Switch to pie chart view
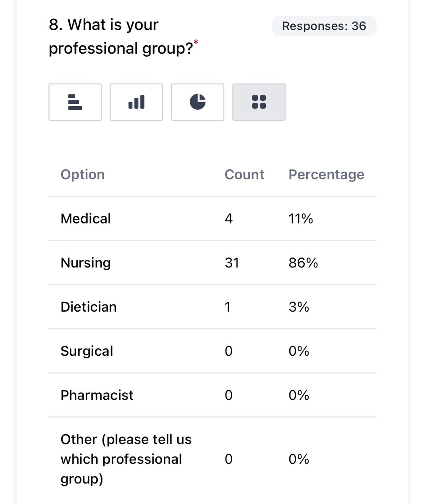This screenshot has height=504, width=425. 197,102
